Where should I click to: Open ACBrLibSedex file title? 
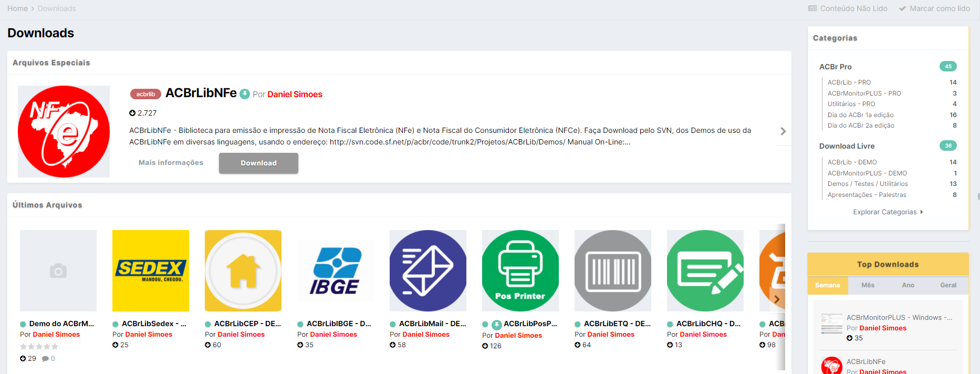154,324
